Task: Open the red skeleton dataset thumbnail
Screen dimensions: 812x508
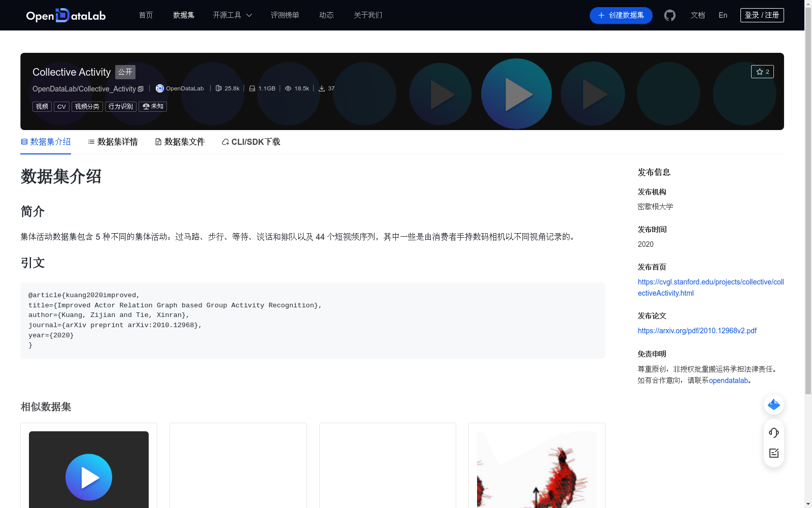Action: [537, 469]
